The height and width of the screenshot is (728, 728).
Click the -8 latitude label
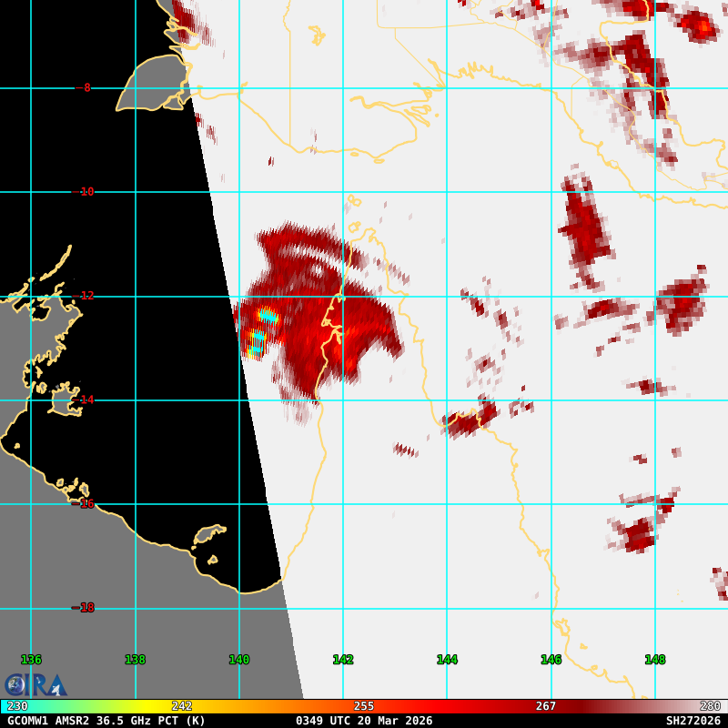click(84, 88)
